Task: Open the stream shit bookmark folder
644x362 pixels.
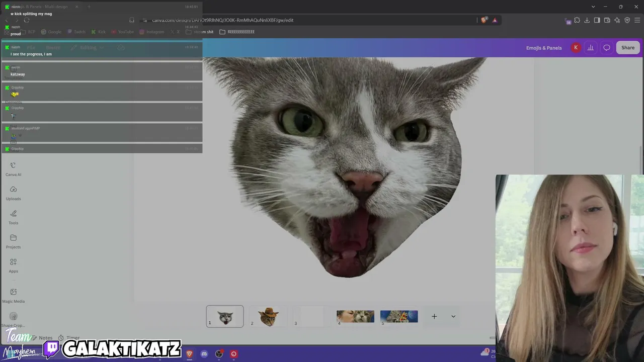Action: (200, 32)
